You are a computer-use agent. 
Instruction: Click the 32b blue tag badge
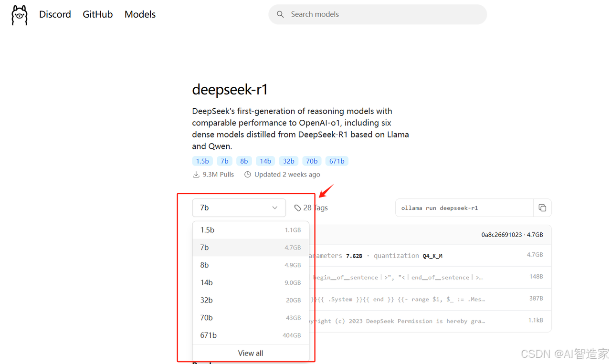click(289, 161)
